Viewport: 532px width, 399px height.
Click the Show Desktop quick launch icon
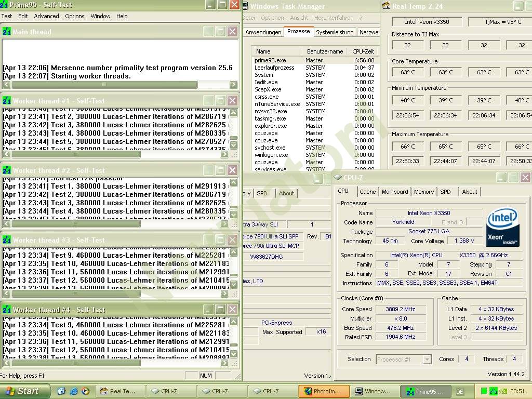pos(61,391)
